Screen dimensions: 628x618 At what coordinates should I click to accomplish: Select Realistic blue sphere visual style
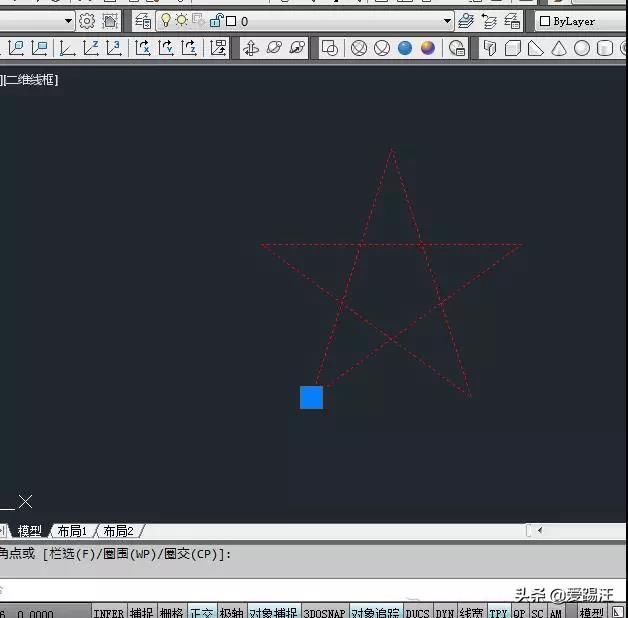coord(405,48)
